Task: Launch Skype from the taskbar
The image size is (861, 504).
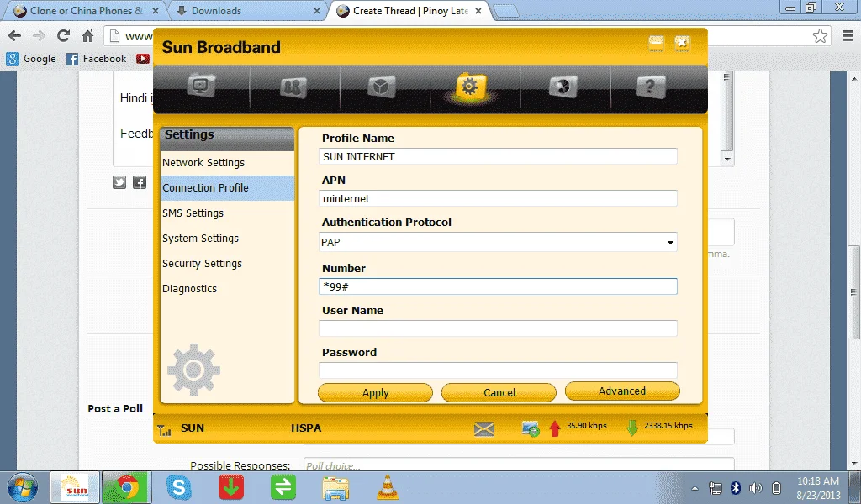Action: (x=179, y=487)
